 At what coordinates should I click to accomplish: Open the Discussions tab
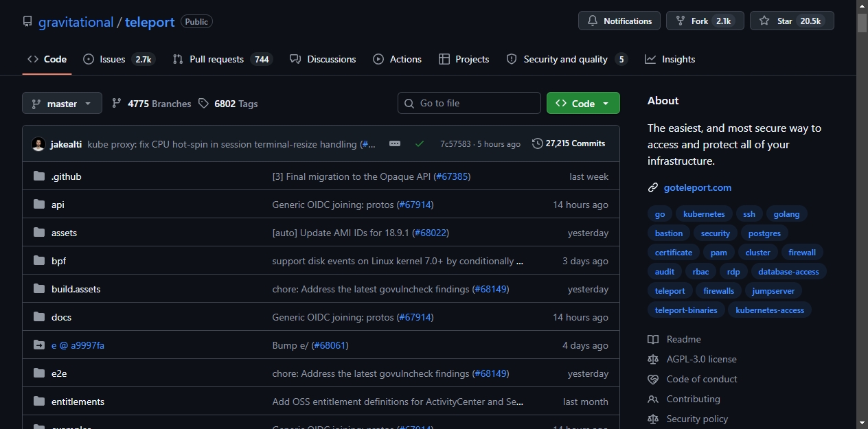(x=323, y=59)
